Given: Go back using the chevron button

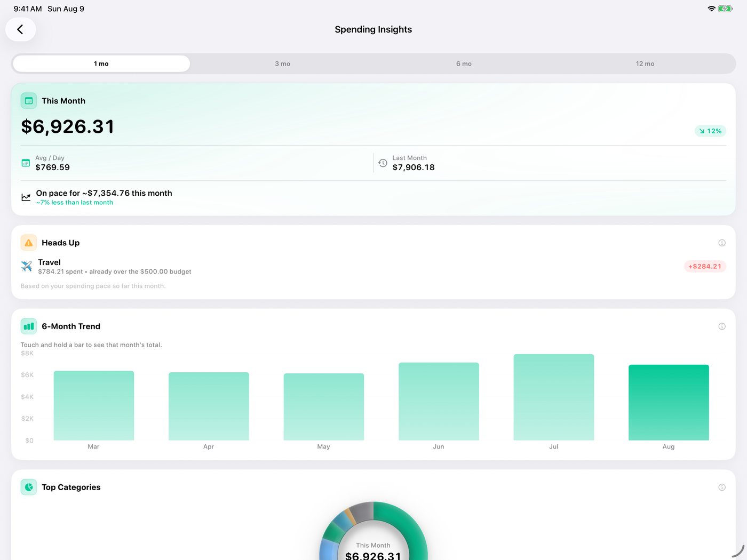Looking at the screenshot, I should tap(20, 29).
